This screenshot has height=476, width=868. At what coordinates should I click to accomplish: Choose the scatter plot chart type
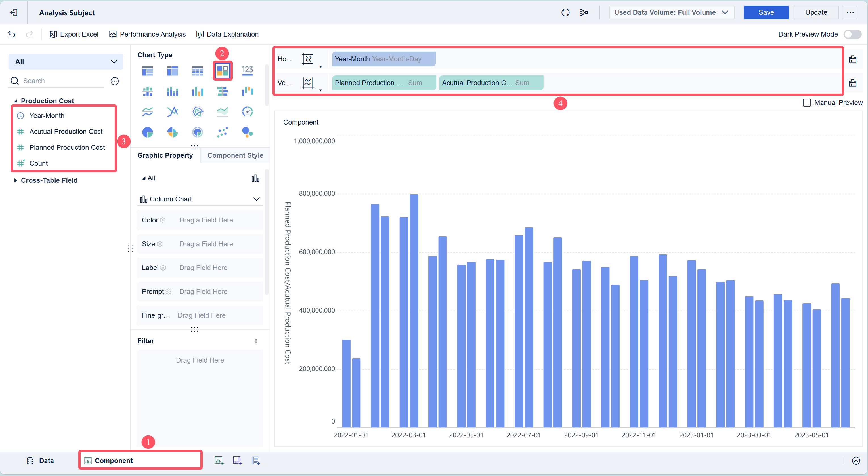222,132
